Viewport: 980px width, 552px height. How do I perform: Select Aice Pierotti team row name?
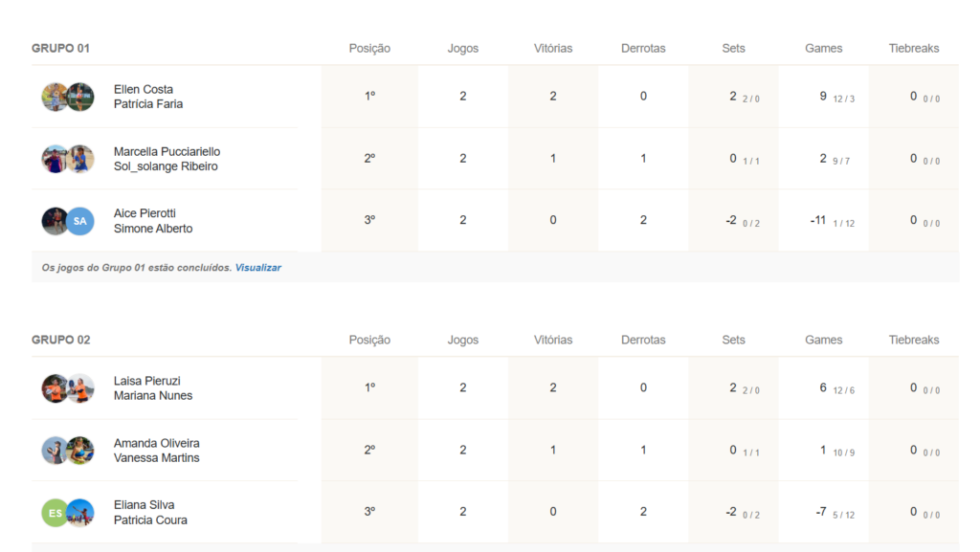[x=145, y=213]
